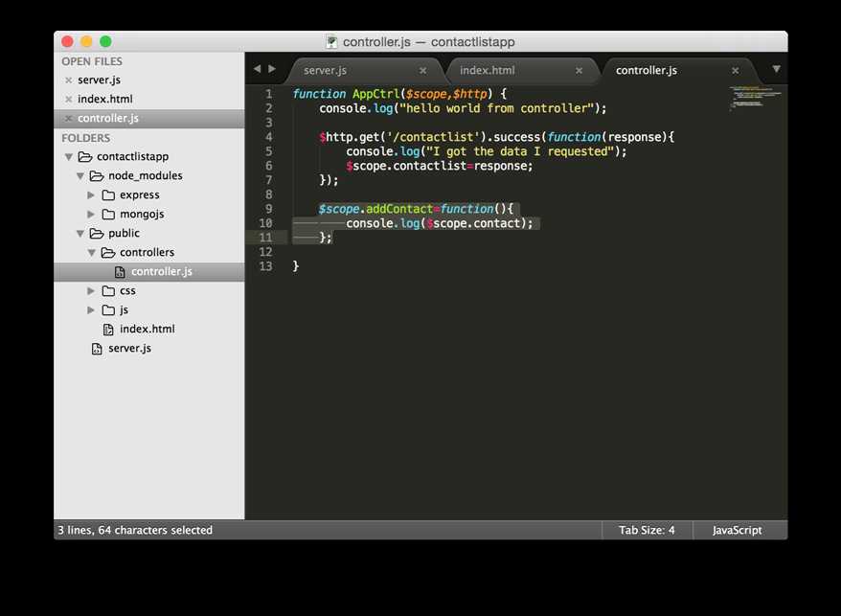841x616 pixels.
Task: Open index.html from the Open Files list
Action: coord(105,100)
